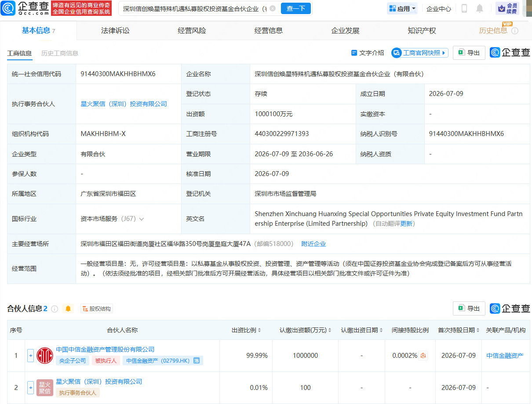Image resolution: width=532 pixels, height=404 pixels.
Task: Click 更新 link after 自动翻译
Action: pyautogui.click(x=406, y=224)
